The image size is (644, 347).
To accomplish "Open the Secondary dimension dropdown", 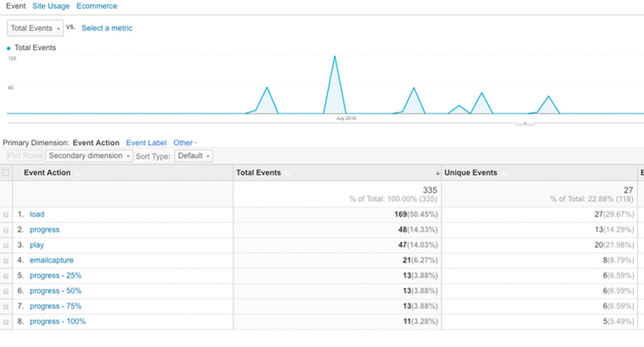I will tap(89, 156).
